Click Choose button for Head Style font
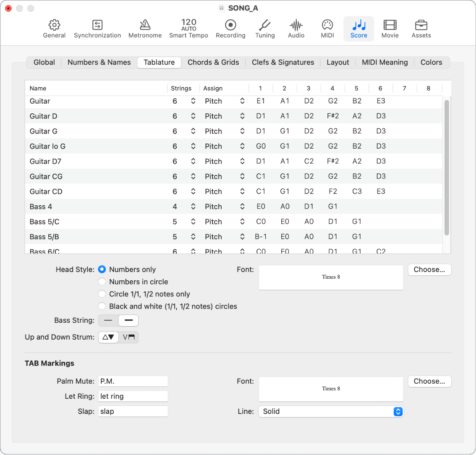 tap(429, 269)
